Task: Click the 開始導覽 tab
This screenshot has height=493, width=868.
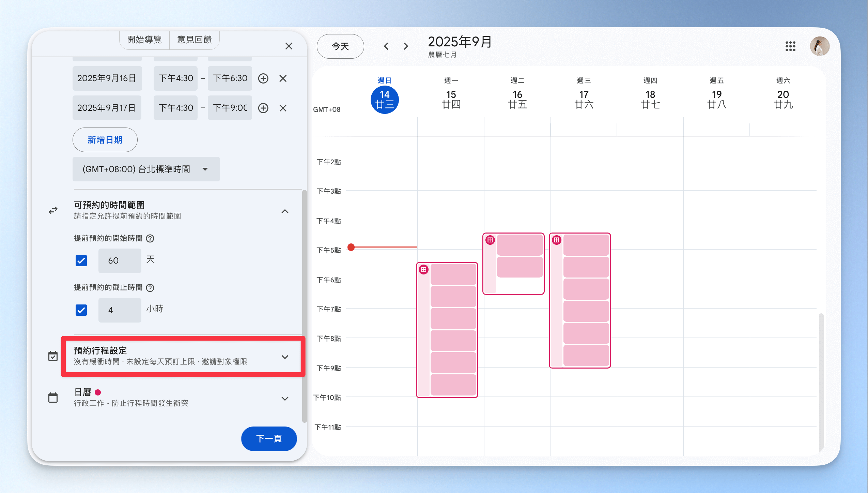Action: tap(144, 40)
